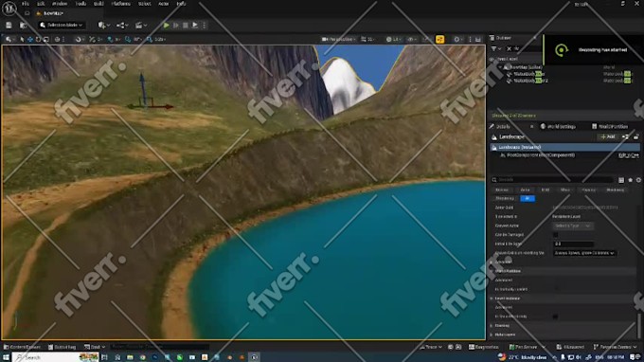Click the favorites star icon in Details
The height and width of the screenshot is (362, 644).
(630, 180)
